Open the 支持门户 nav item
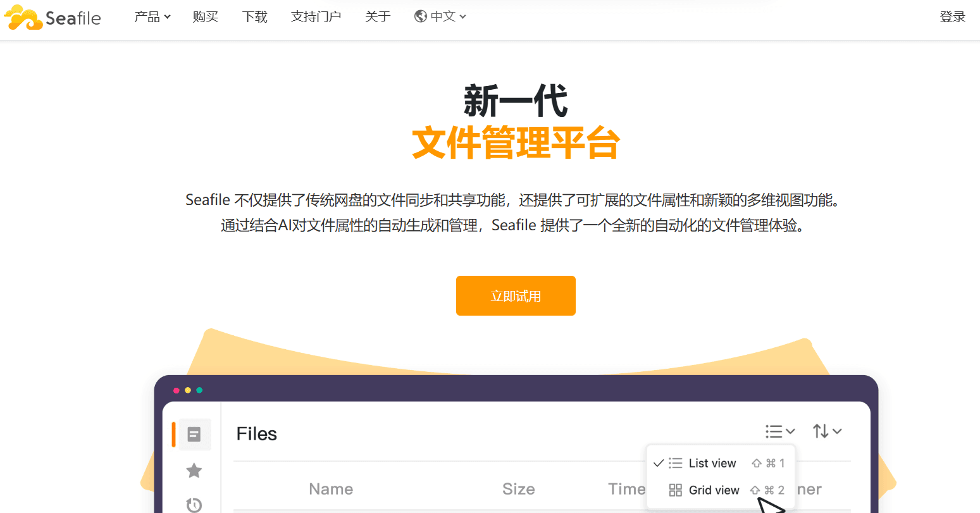Screen dimensions: 980x513 click(316, 16)
